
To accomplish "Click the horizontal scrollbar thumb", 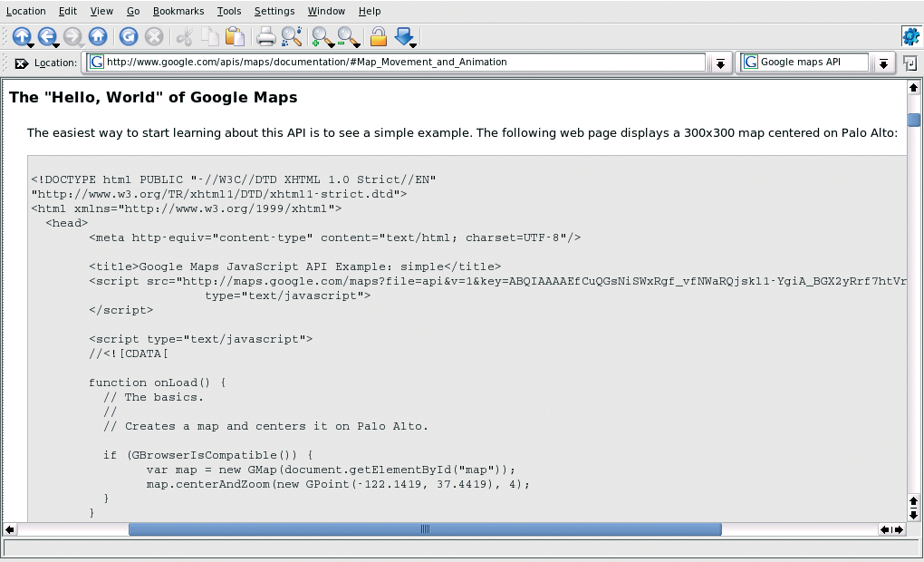I will [x=425, y=529].
